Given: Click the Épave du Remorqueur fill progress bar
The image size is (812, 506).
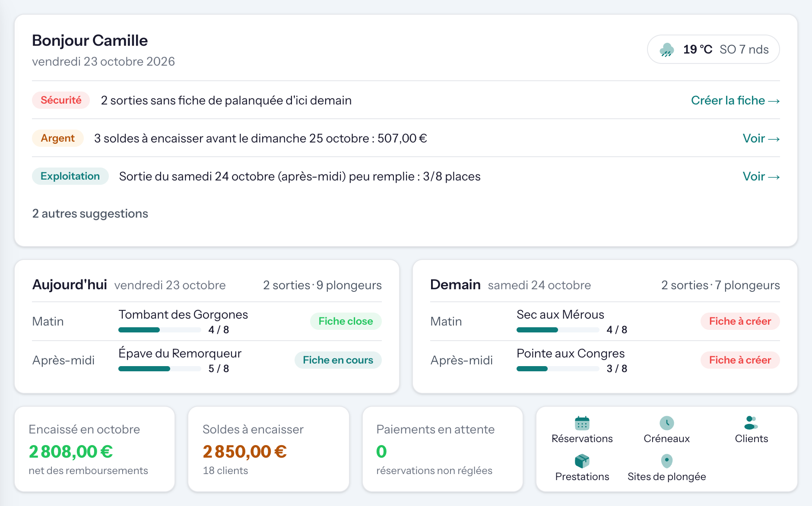Looking at the screenshot, I should point(160,369).
